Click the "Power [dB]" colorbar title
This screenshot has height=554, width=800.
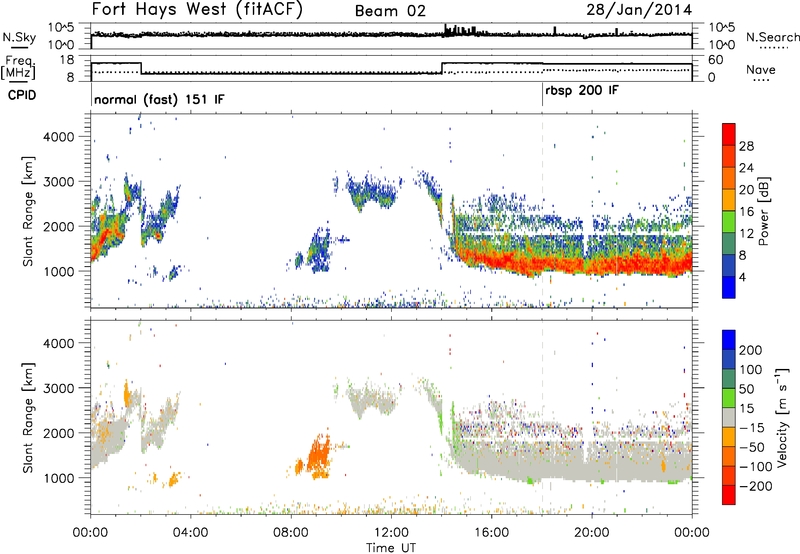point(763,211)
